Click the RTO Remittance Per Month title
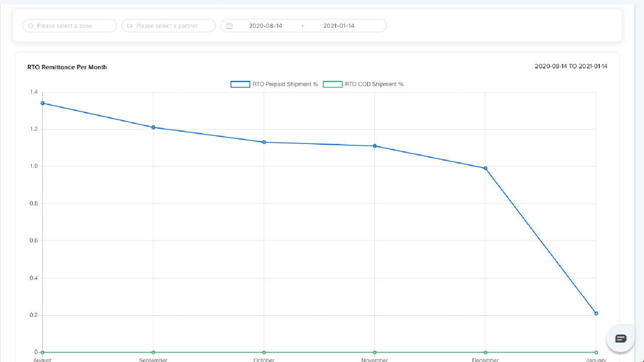 click(x=67, y=67)
